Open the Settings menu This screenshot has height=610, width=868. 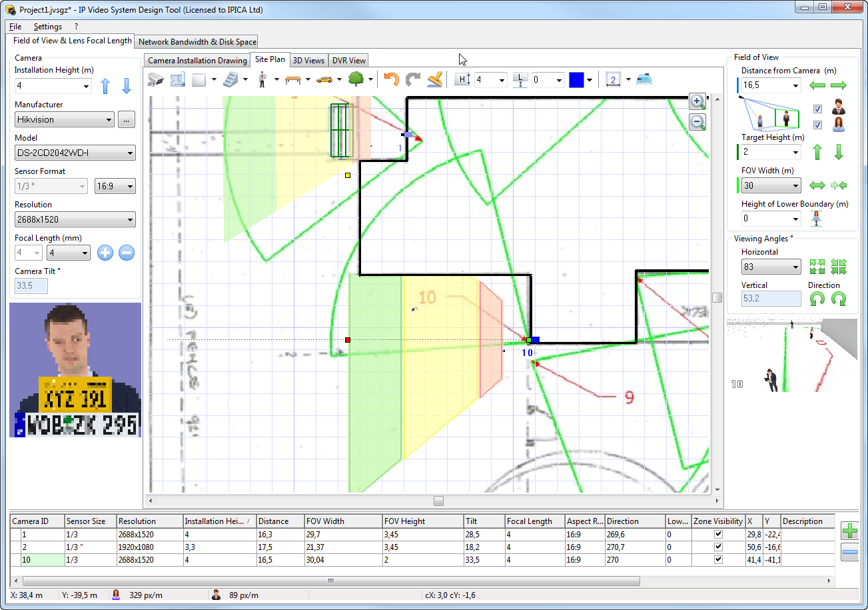pos(48,27)
